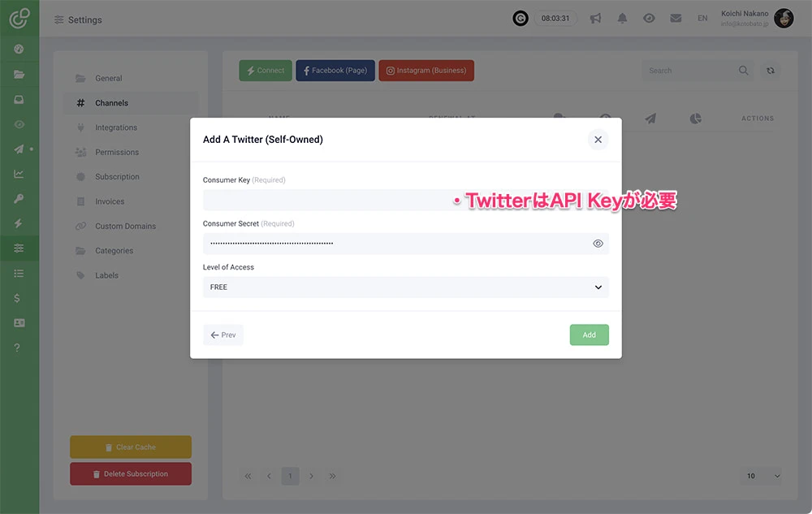Open the Labels settings section

131,275
